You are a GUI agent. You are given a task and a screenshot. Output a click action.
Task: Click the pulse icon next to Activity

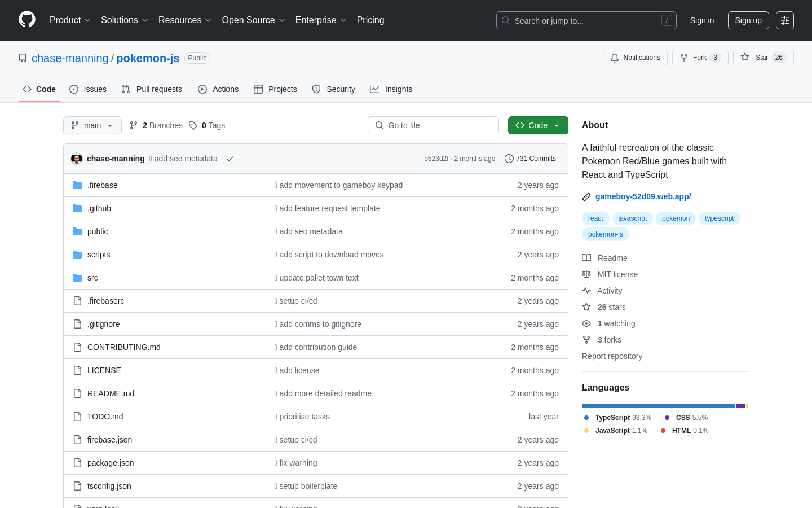tap(586, 291)
